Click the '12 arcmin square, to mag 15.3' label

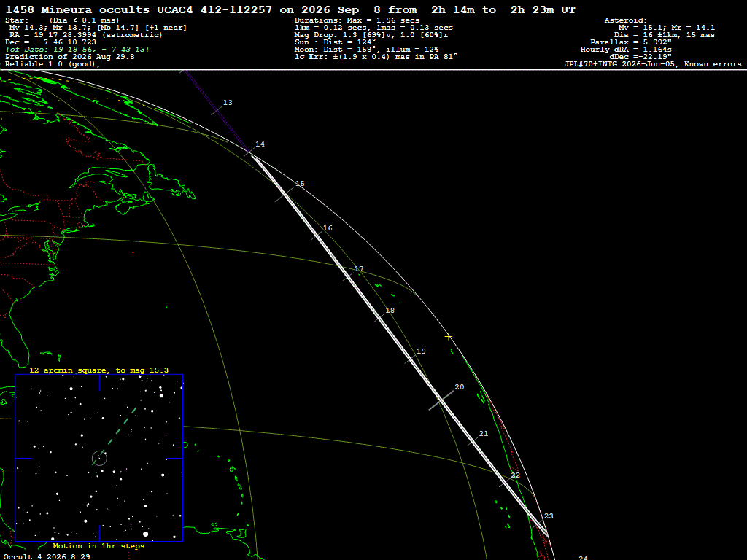click(98, 370)
